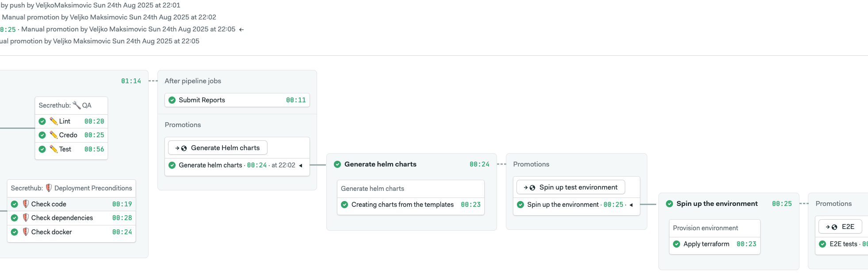Click the shield icon beside Check docker
This screenshot has width=868, height=275.
click(x=26, y=232)
